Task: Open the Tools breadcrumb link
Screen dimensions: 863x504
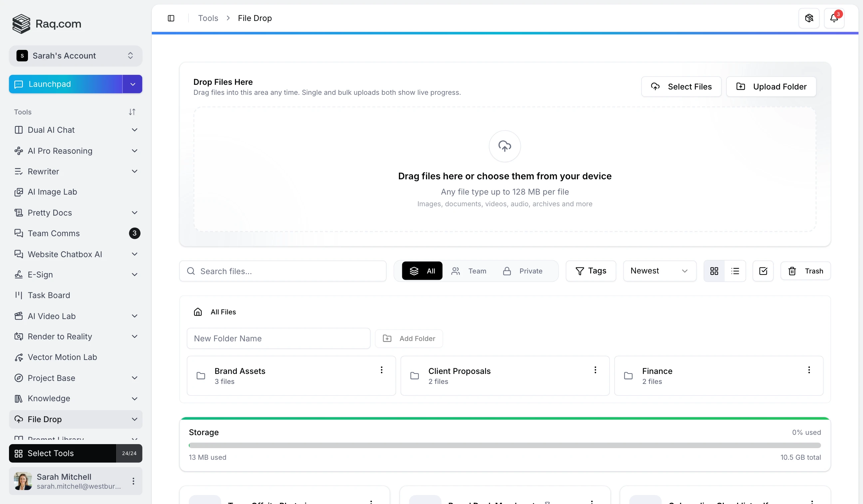Action: [x=207, y=18]
